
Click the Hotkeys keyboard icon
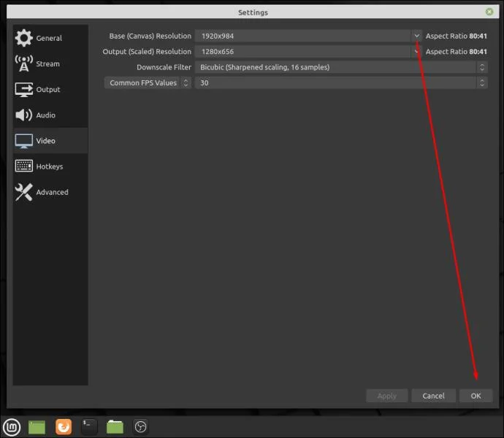point(23,166)
